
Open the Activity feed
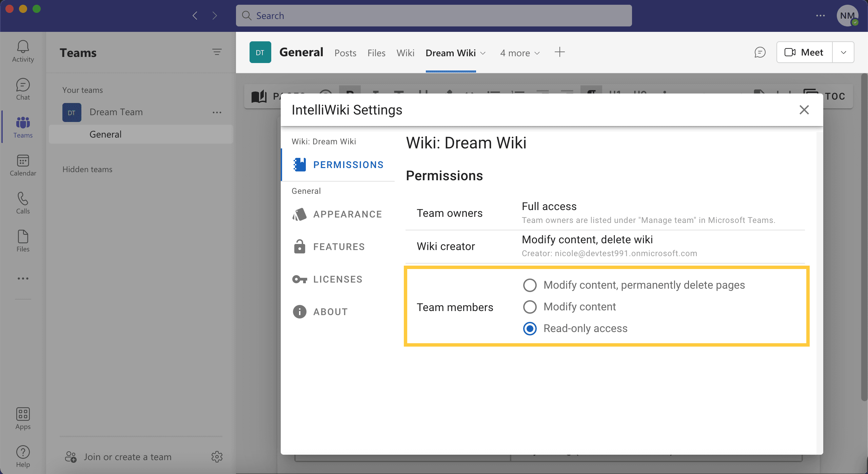(23, 51)
